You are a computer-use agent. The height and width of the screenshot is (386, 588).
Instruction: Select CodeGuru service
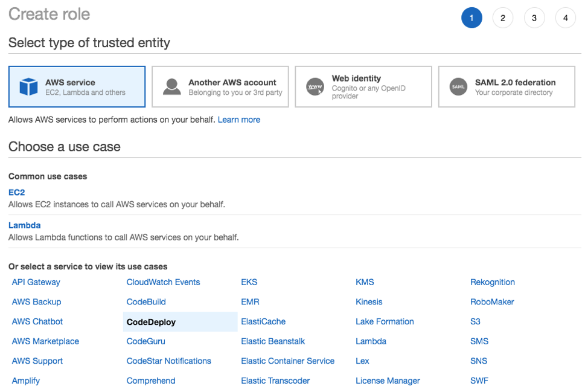145,341
